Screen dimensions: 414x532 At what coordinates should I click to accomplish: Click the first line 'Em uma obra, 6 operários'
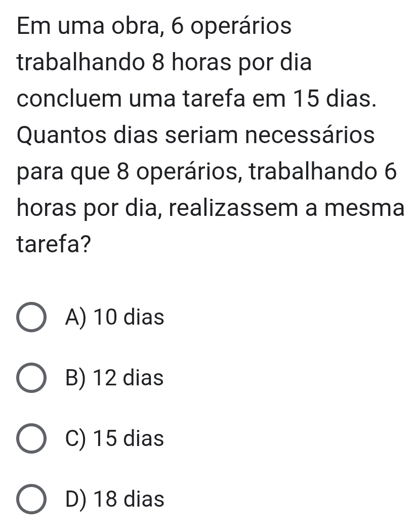[x=154, y=26]
